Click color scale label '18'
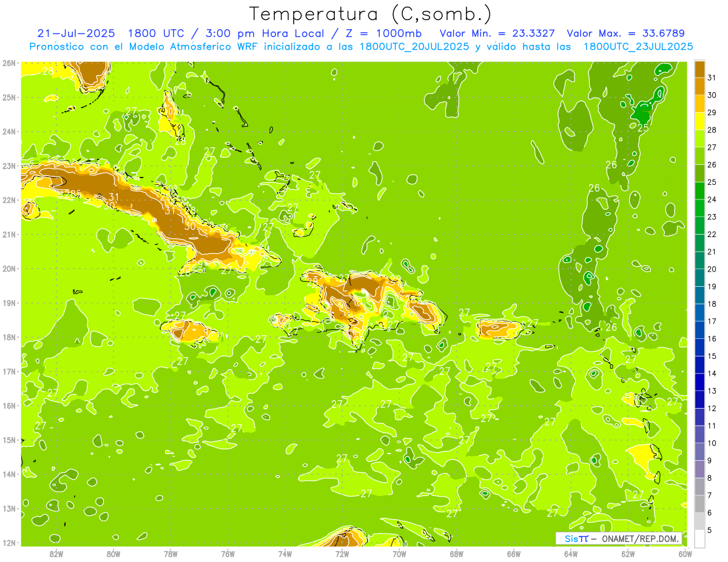The height and width of the screenshot is (562, 728). click(x=712, y=304)
